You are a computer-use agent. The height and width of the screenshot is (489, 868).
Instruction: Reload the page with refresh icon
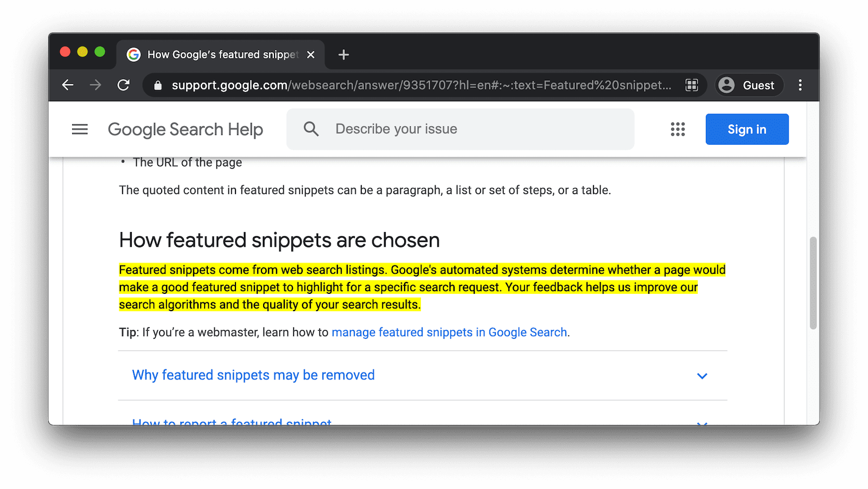point(124,85)
